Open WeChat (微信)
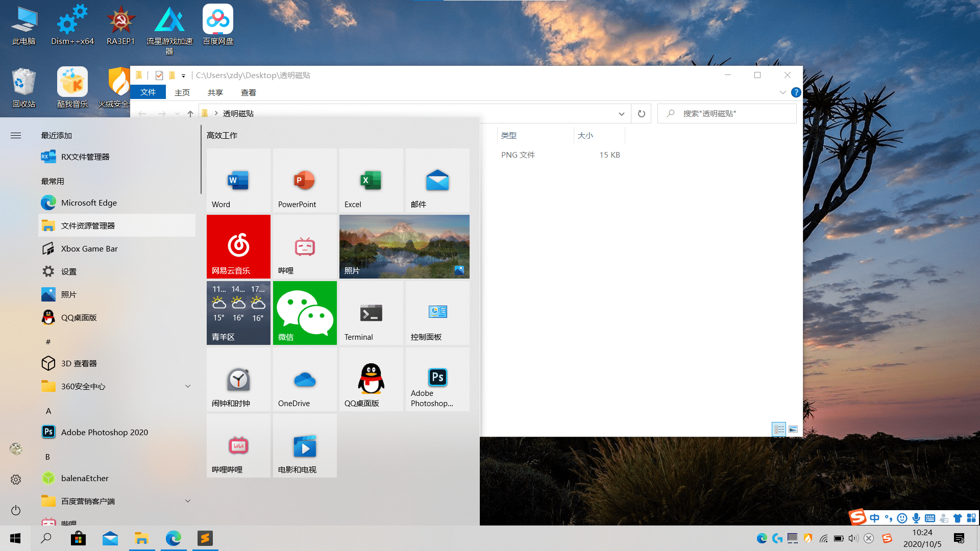This screenshot has height=551, width=980. tap(304, 312)
